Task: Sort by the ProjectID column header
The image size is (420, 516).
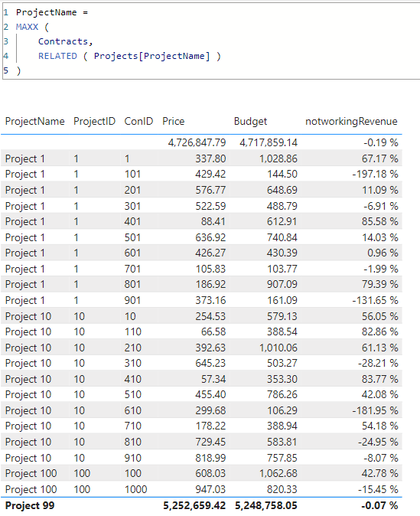Action: click(94, 122)
